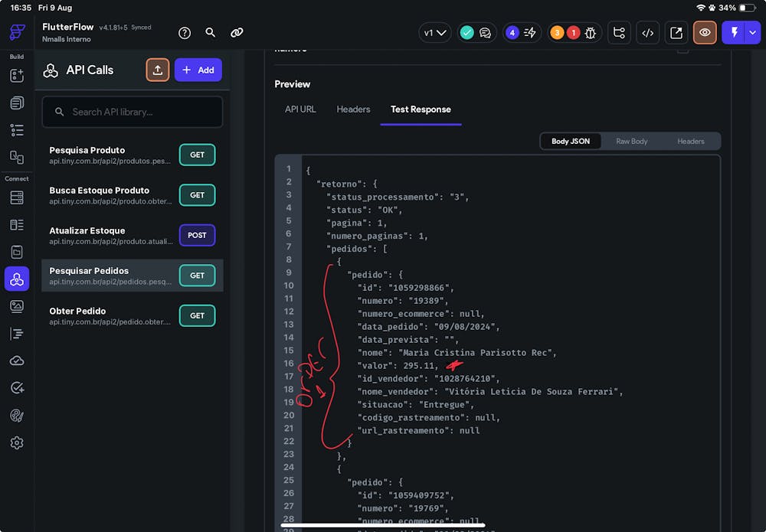Select the Atualizar Estoque API call
Screen dimensions: 766x532
[x=133, y=235]
